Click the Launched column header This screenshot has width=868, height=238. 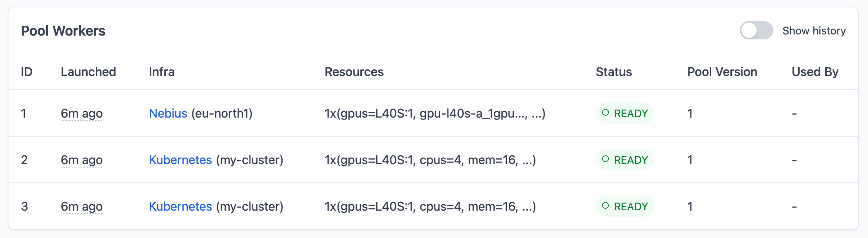coord(88,72)
